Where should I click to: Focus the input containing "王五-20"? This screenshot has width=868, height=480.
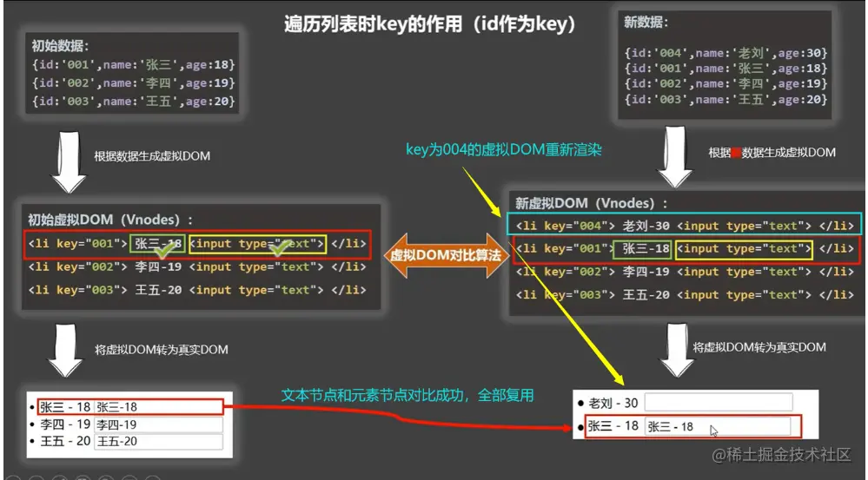(x=159, y=441)
